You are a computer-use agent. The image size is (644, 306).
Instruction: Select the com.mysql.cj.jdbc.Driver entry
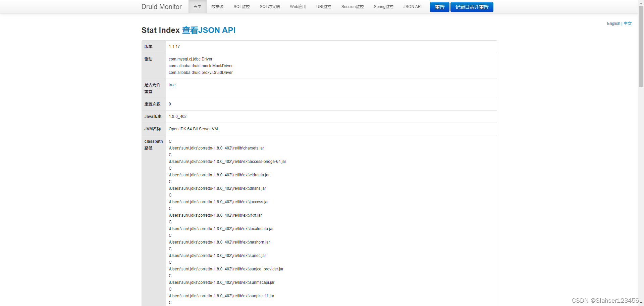tap(190, 59)
